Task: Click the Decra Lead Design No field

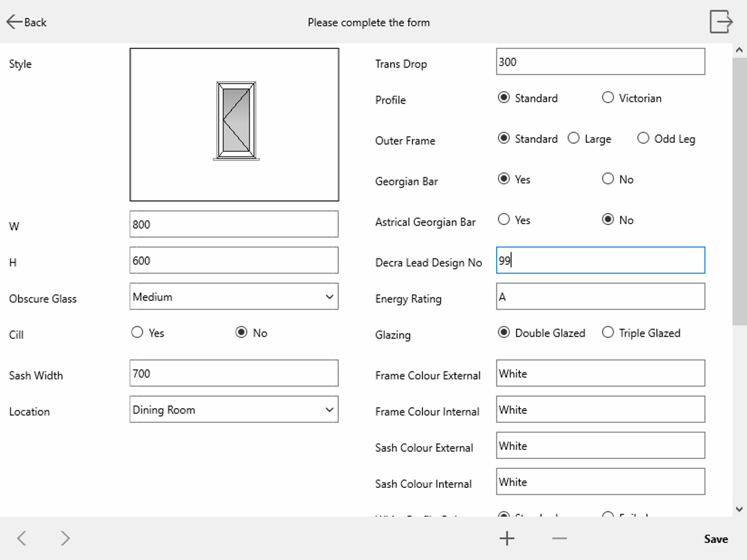Action: [x=600, y=260]
